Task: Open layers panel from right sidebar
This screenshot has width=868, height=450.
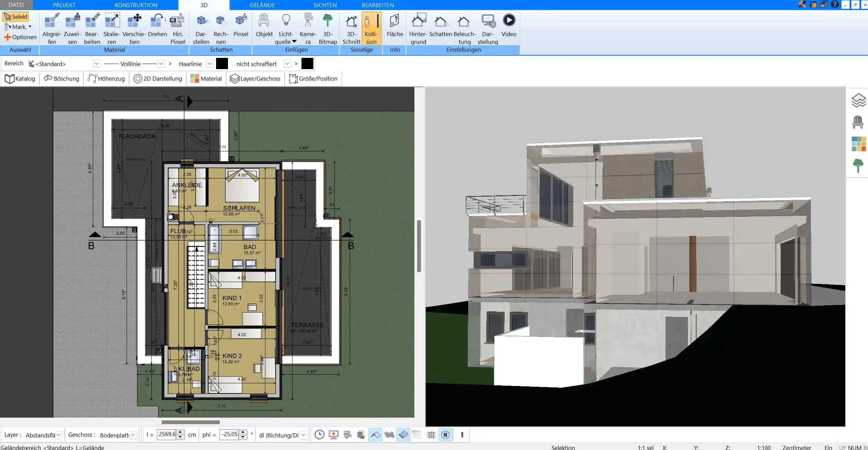Action: pos(858,100)
